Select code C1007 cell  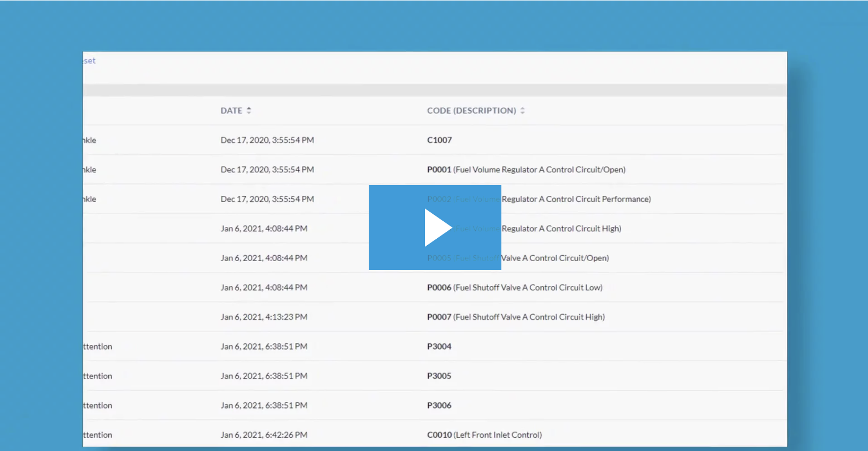pyautogui.click(x=439, y=140)
